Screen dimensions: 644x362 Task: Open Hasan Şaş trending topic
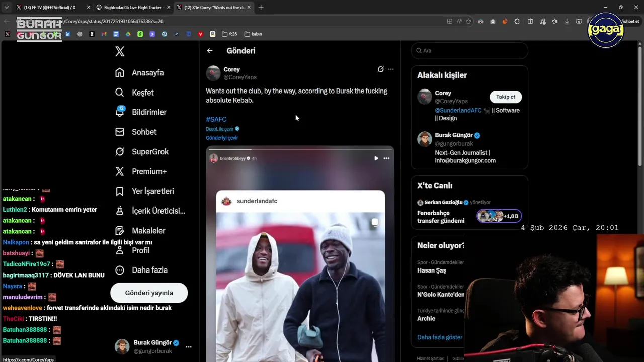[x=432, y=270]
